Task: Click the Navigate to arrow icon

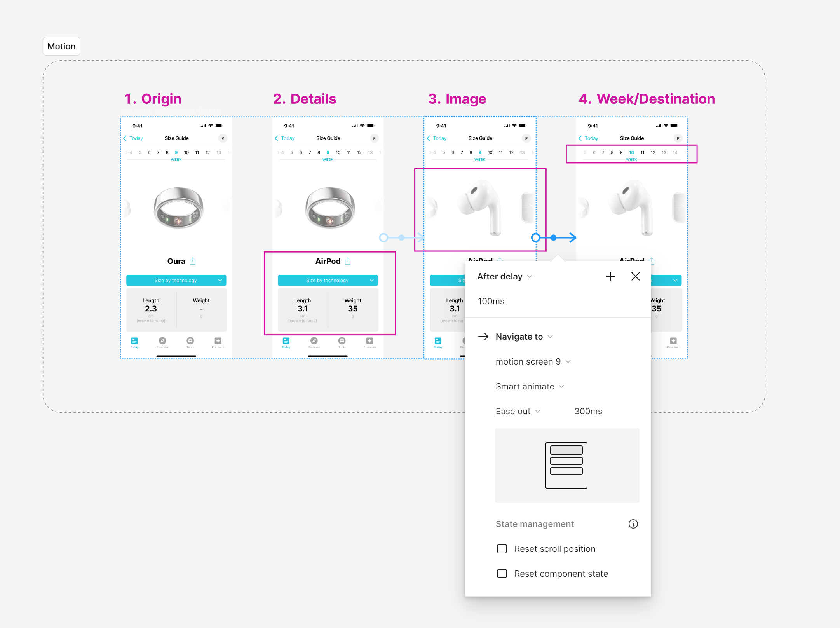Action: (483, 337)
